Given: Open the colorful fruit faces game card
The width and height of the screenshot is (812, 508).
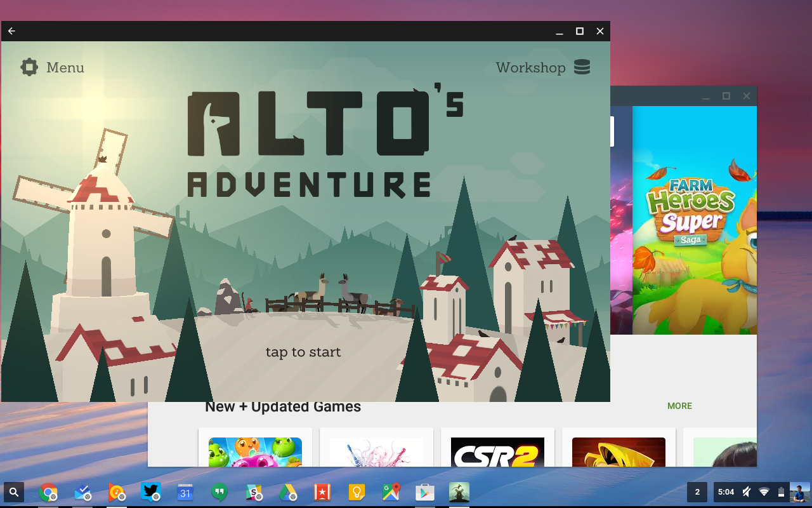Looking at the screenshot, I should coord(255,447).
